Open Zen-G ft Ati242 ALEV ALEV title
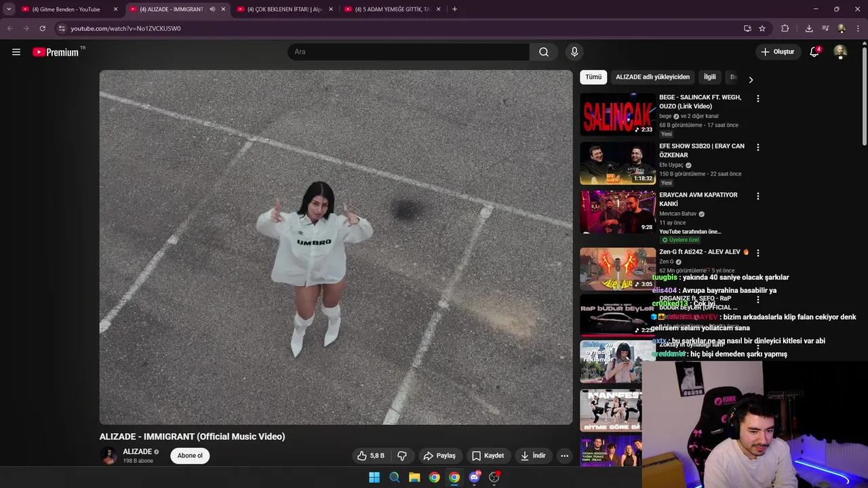This screenshot has width=868, height=488. pyautogui.click(x=704, y=252)
